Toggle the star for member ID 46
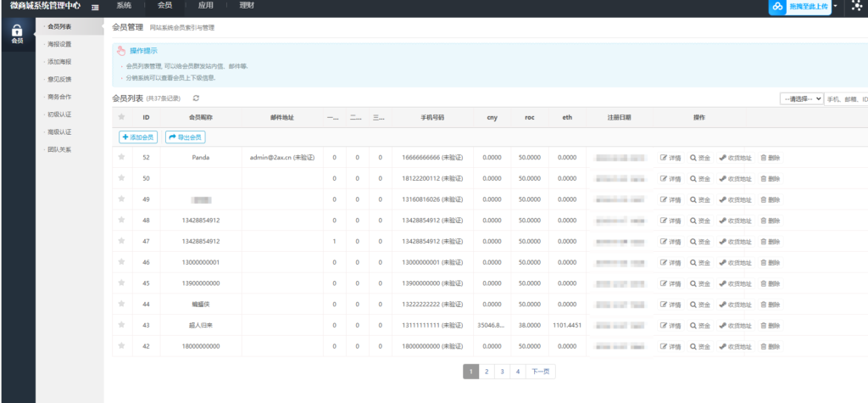 click(122, 262)
